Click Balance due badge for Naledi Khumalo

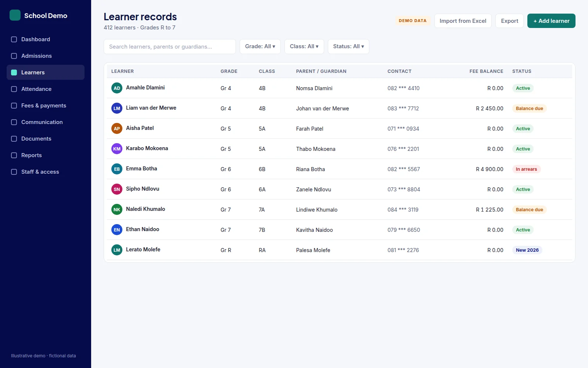(529, 210)
